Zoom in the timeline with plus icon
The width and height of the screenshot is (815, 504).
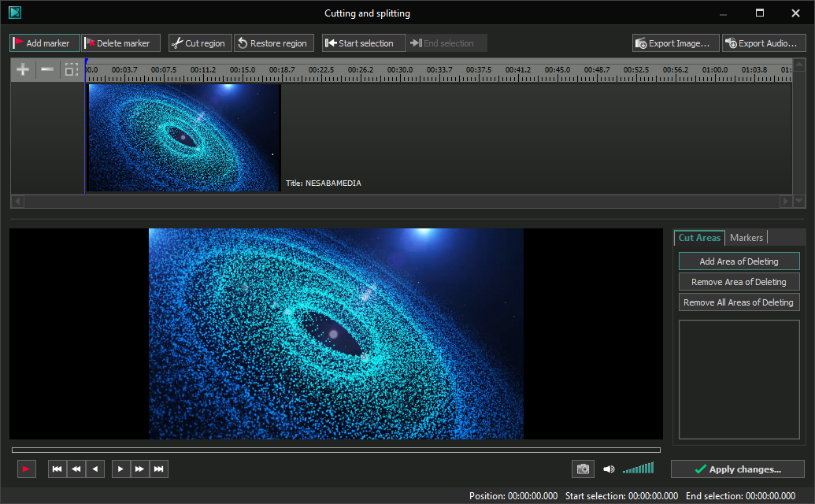pyautogui.click(x=23, y=70)
